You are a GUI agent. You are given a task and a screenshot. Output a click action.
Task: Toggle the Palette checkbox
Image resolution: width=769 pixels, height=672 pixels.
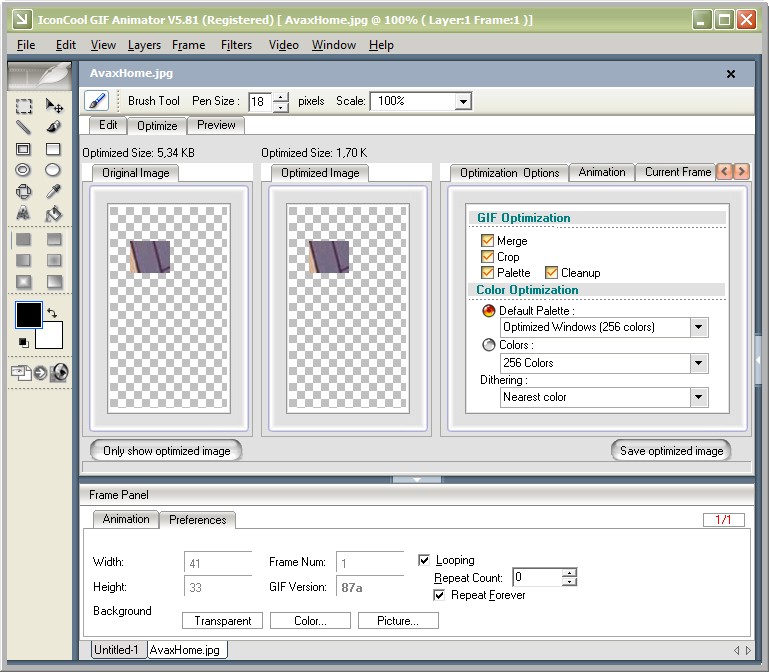tap(487, 272)
